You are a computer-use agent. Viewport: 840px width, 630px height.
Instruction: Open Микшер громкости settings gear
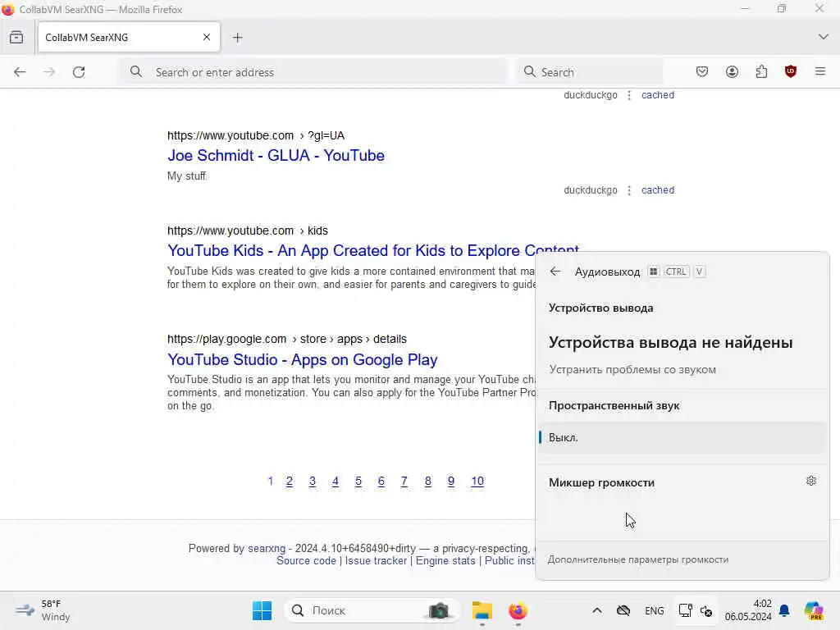[x=811, y=481]
